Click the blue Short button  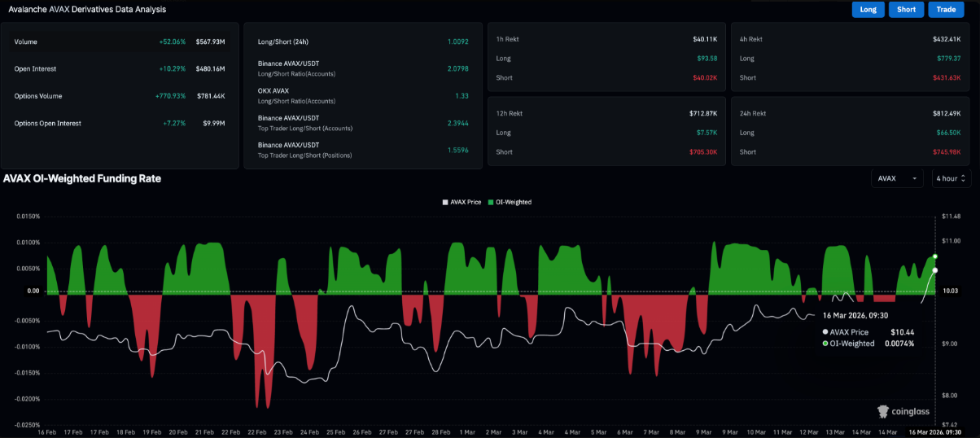tap(906, 10)
